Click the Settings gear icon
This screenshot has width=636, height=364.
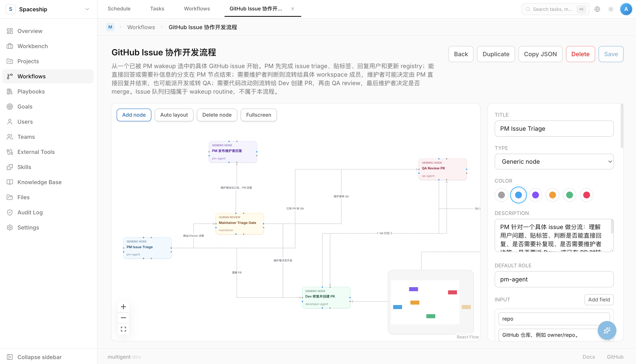pyautogui.click(x=10, y=228)
